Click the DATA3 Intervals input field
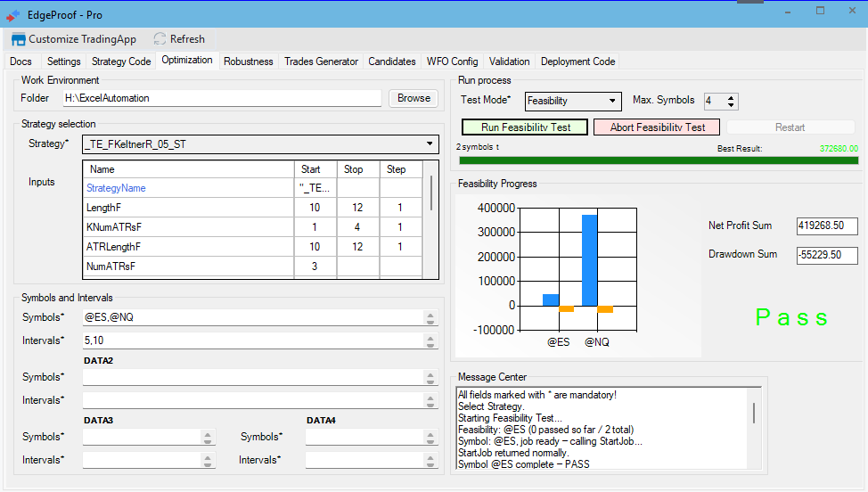Image resolution: width=868 pixels, height=492 pixels. 142,460
